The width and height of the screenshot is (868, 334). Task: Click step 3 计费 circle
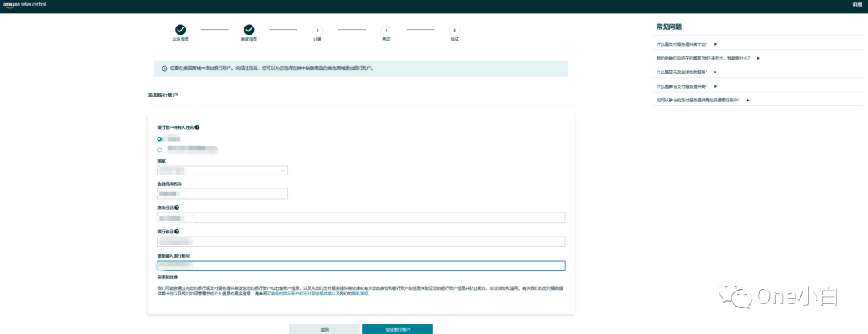click(x=317, y=30)
